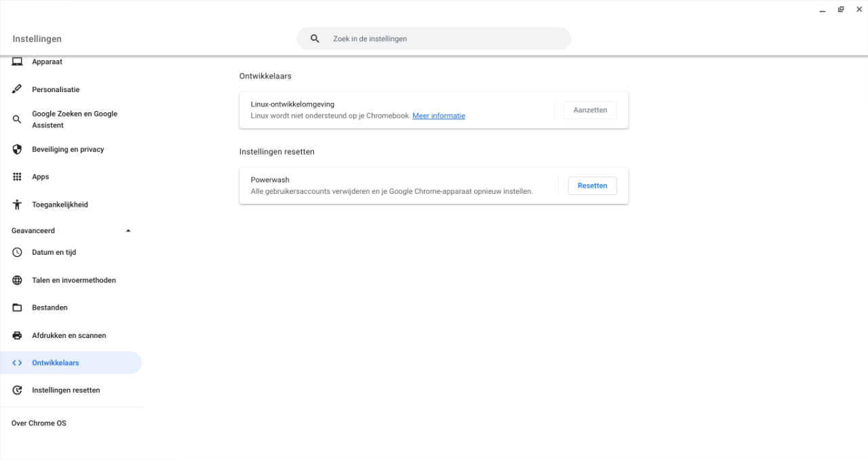Open Personalisatie via the brush icon
Screen dimensions: 868x460
[17, 89]
